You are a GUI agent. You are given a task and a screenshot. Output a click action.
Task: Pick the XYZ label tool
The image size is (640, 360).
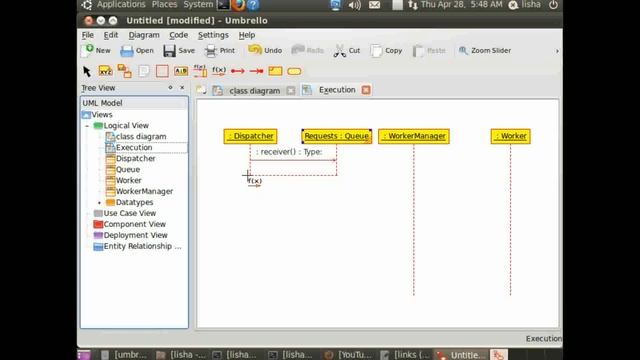[x=105, y=71]
